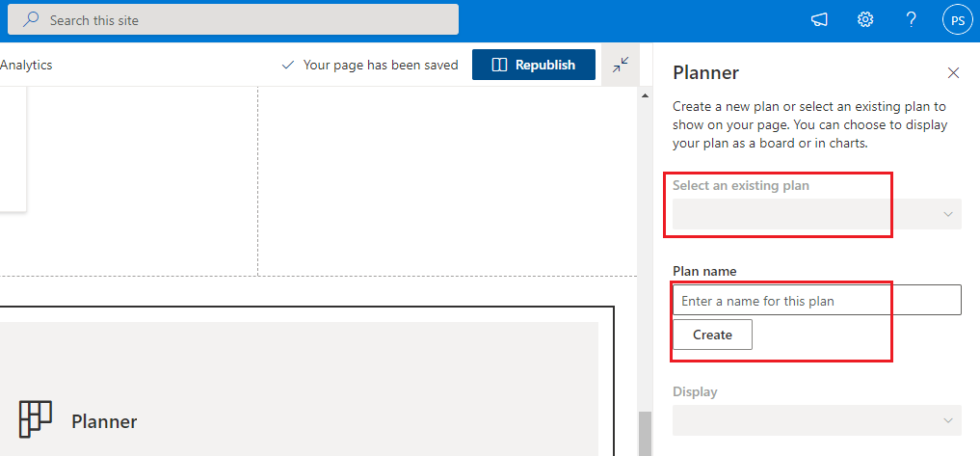Image resolution: width=980 pixels, height=456 pixels.
Task: Open the Display dropdown
Action: (x=816, y=420)
